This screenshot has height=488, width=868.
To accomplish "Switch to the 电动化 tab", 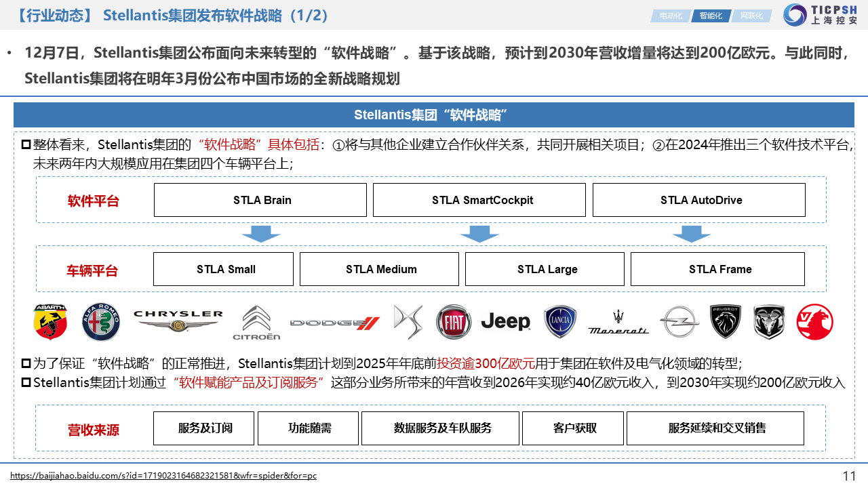I will click(x=671, y=16).
